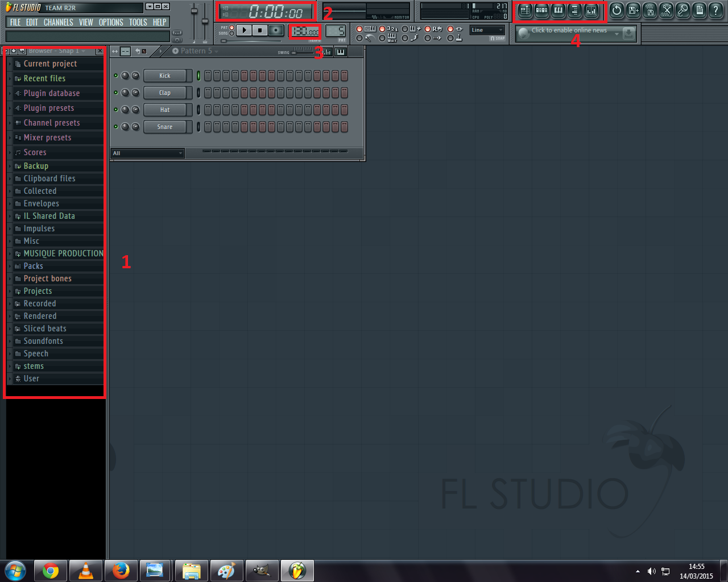Viewport: 728px width, 582px height.
Task: Open the TOOLS menu
Action: (138, 22)
